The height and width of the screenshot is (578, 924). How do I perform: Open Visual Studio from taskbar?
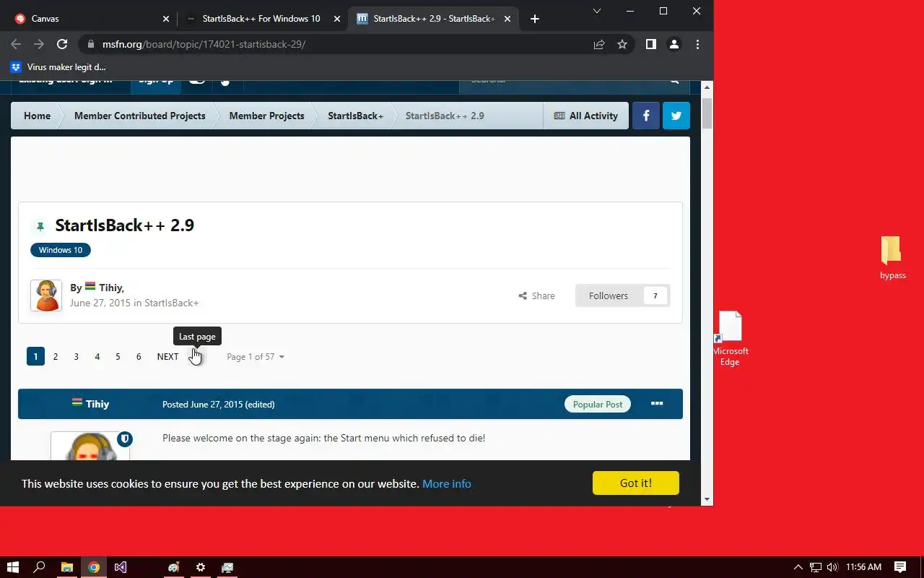point(121,567)
